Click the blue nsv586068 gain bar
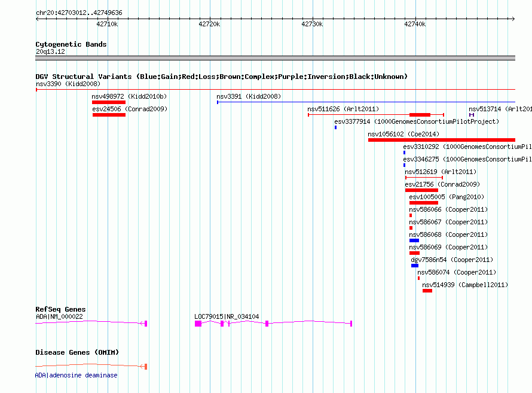The image size is (532, 393). click(x=414, y=240)
